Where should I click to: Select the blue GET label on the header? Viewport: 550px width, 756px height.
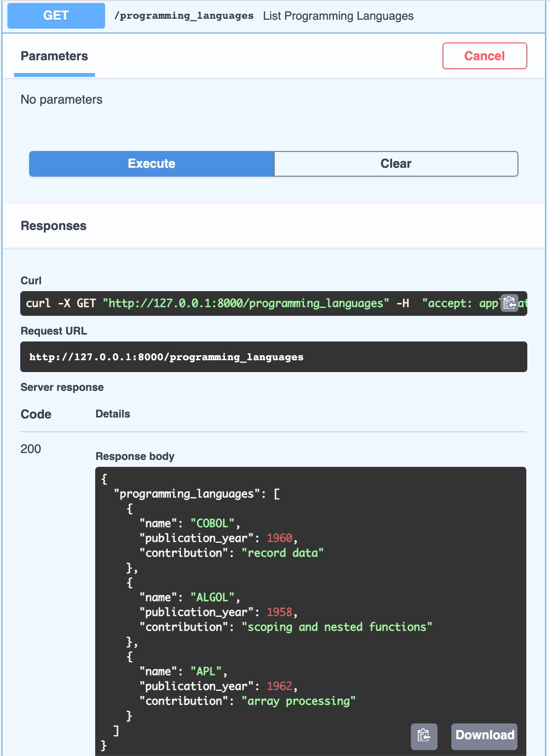point(55,15)
